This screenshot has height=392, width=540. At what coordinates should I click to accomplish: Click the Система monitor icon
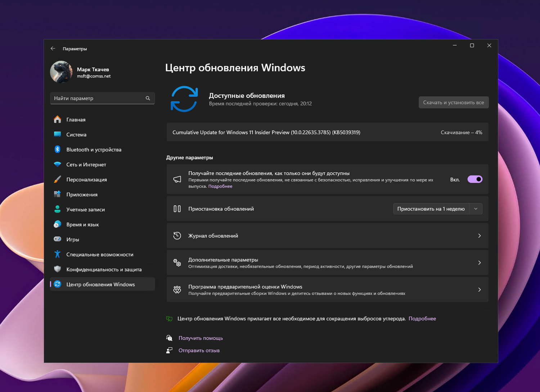(57, 135)
